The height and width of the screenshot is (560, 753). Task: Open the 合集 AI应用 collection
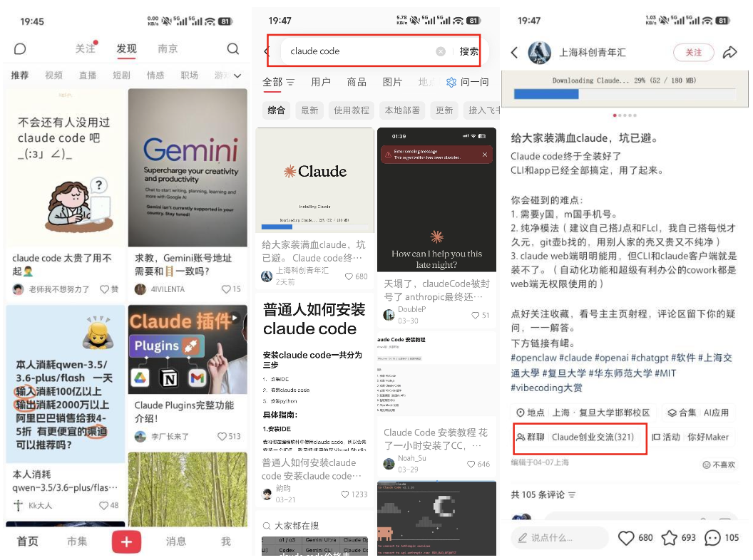(x=700, y=413)
